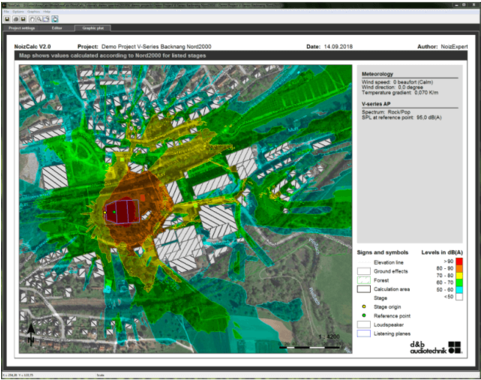Click the date value "14.09.2018"
This screenshot has width=481, height=380.
pos(338,47)
